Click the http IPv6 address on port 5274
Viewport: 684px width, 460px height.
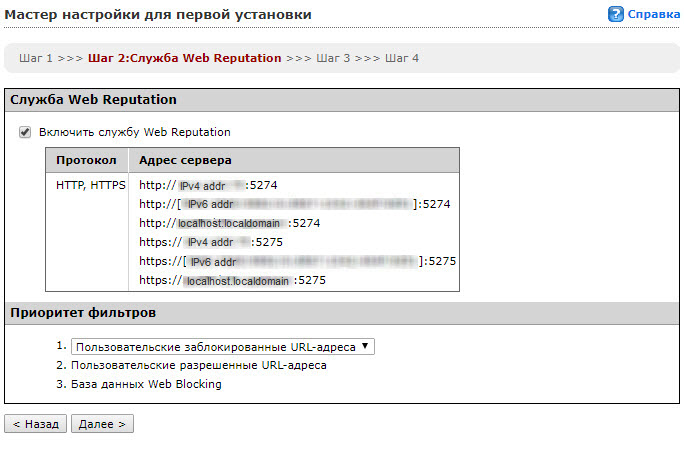[x=295, y=204]
